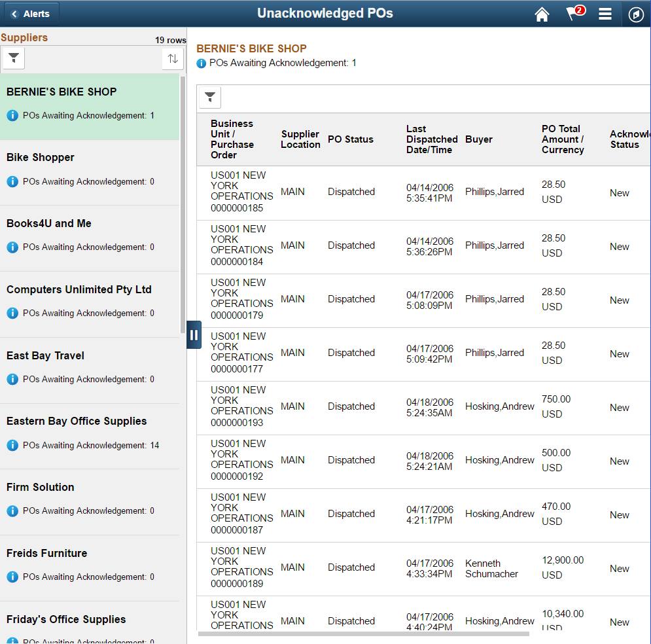Viewport: 651px width, 644px height.
Task: Click 470.00 USD amount for PO 0000000187
Action: [556, 514]
